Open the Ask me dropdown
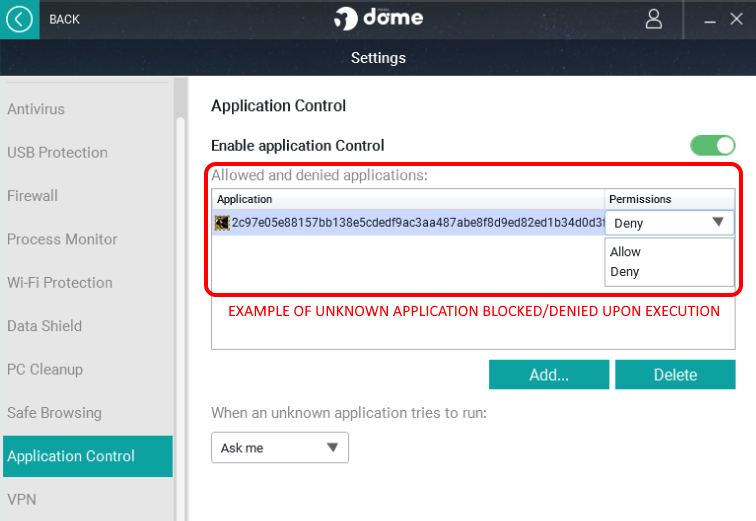This screenshot has width=756, height=521. 279,448
